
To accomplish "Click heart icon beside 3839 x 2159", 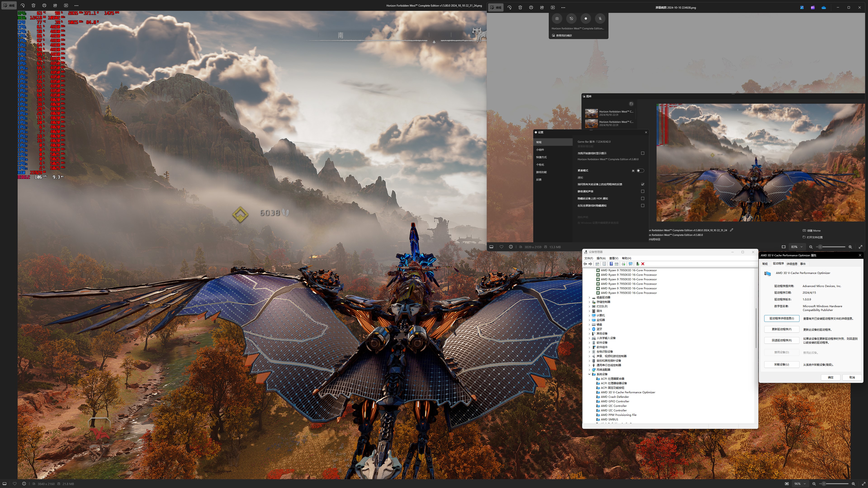I will [501, 247].
